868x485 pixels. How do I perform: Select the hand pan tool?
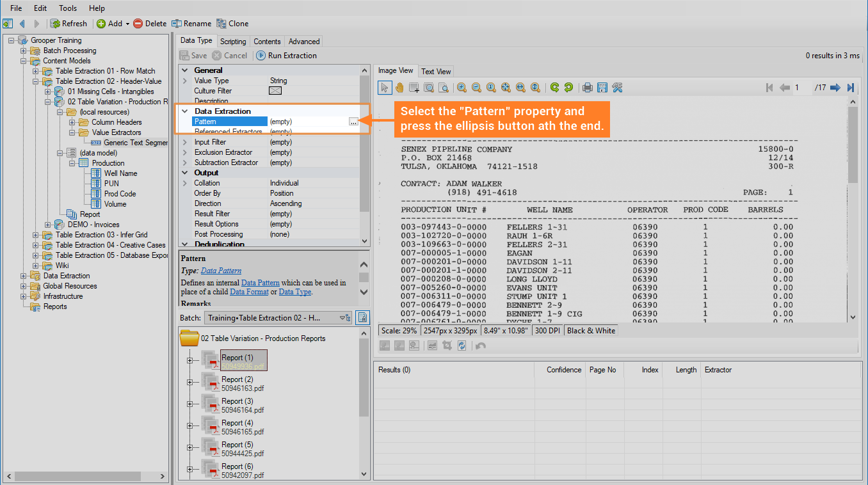tap(399, 88)
